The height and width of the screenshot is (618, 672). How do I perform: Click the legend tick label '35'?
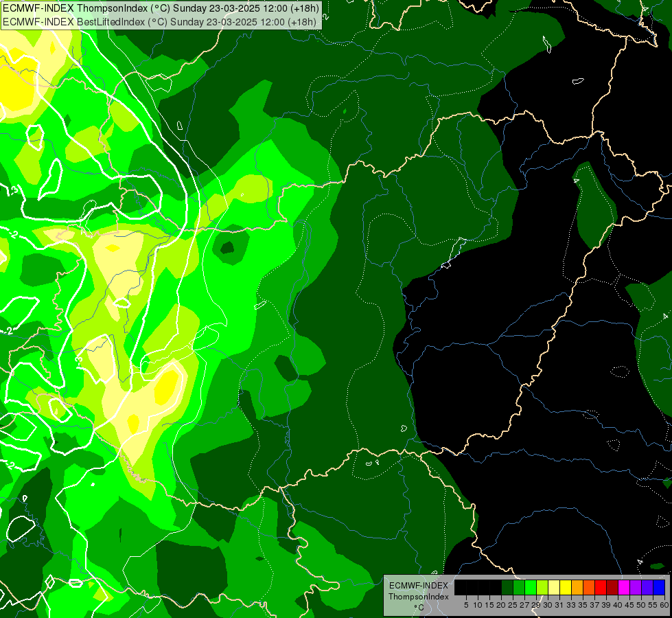583,605
